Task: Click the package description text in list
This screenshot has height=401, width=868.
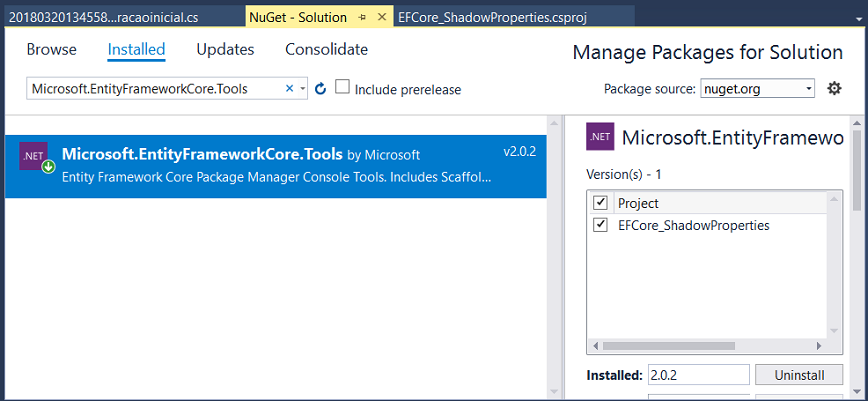Action: 276,178
